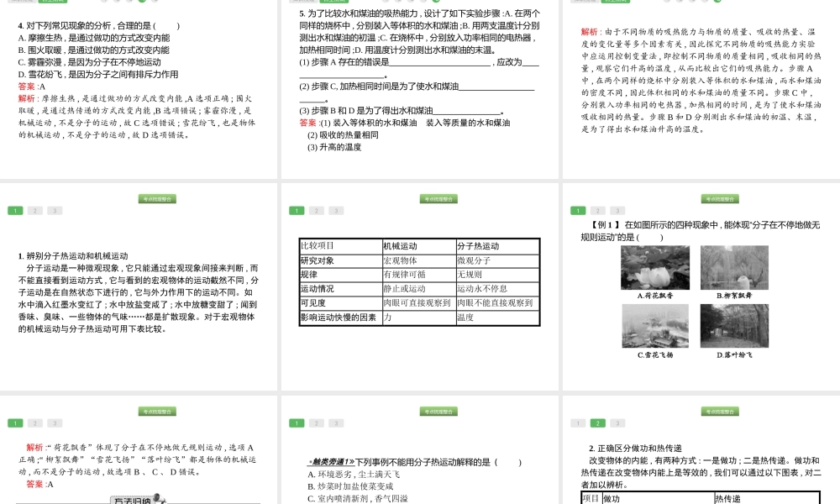Select page tab 1 on the 例1 slide
The height and width of the screenshot is (504, 840).
click(x=578, y=211)
